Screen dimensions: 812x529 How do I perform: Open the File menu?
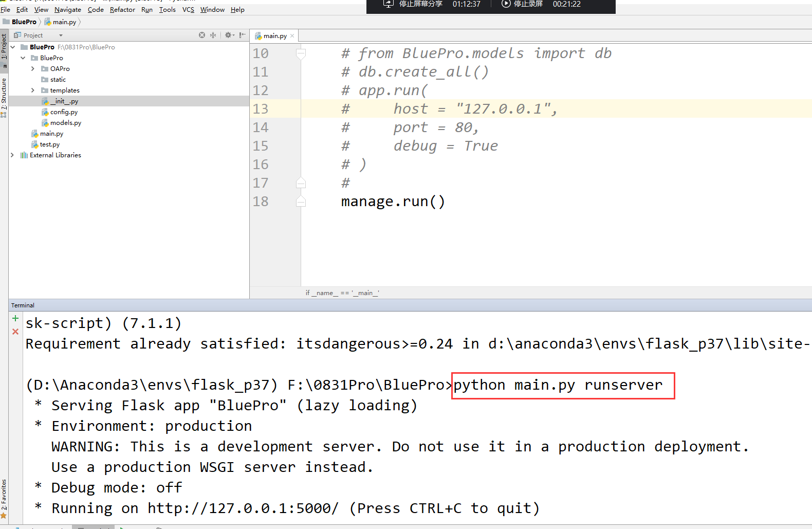[x=5, y=10]
